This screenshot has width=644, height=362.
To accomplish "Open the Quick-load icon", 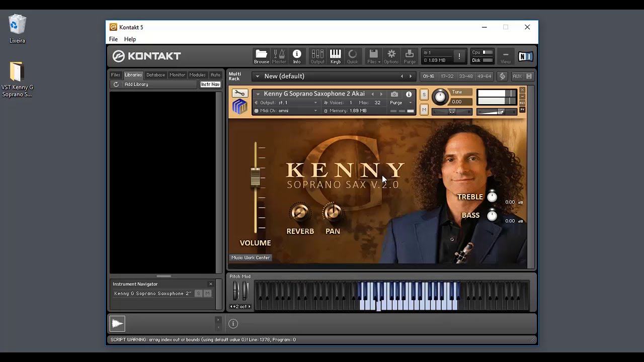I will click(x=353, y=56).
